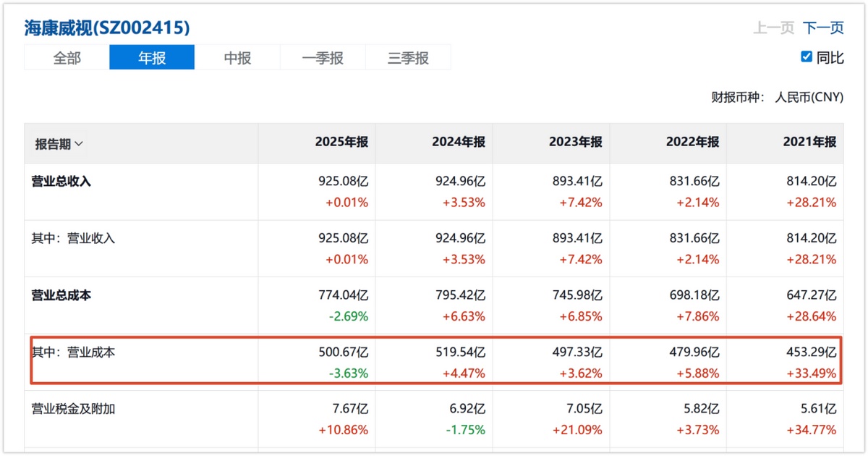868x456 pixels.
Task: Expand the 报告期 dropdown chevron
Action: (79, 144)
